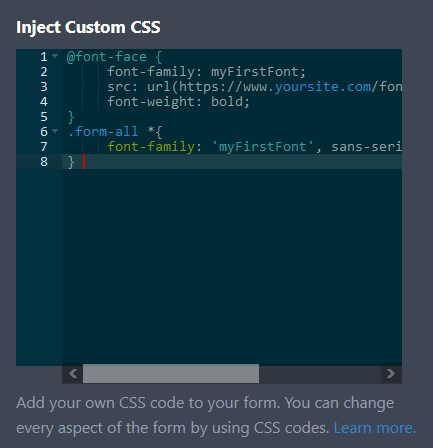This screenshot has width=433, height=448.
Task: Click the closing brace on line 5
Action: (x=71, y=117)
